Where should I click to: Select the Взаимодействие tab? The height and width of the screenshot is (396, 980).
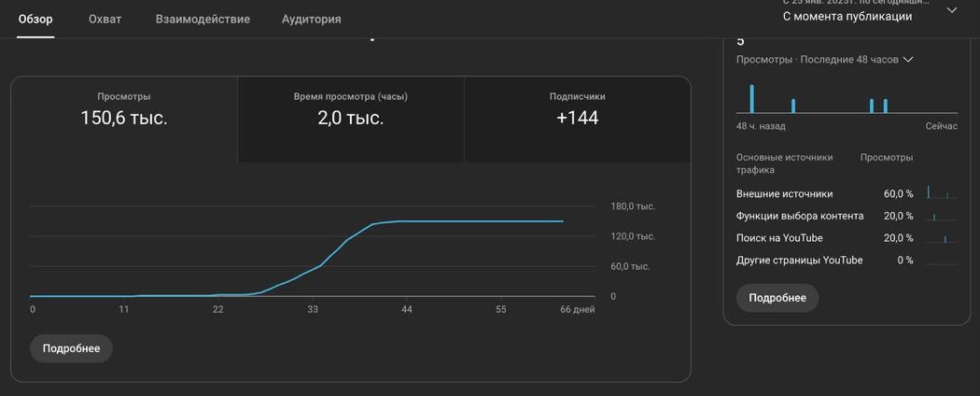(x=203, y=19)
